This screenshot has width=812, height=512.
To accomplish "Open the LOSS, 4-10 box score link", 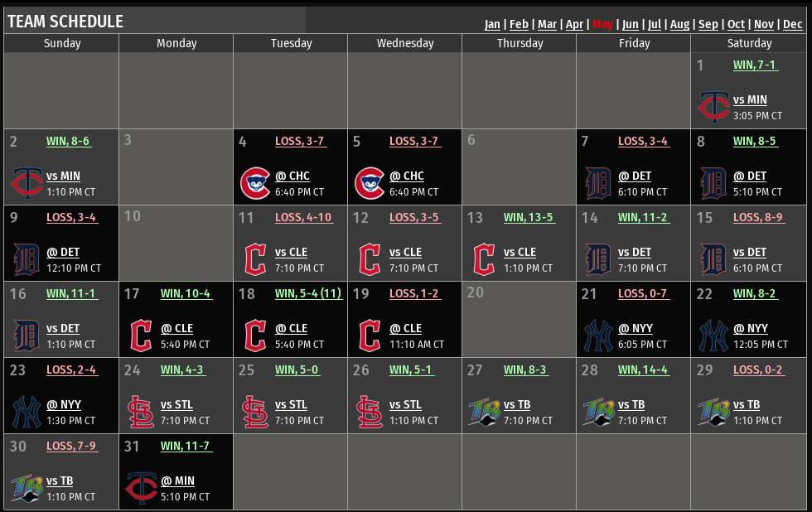I will [302, 217].
